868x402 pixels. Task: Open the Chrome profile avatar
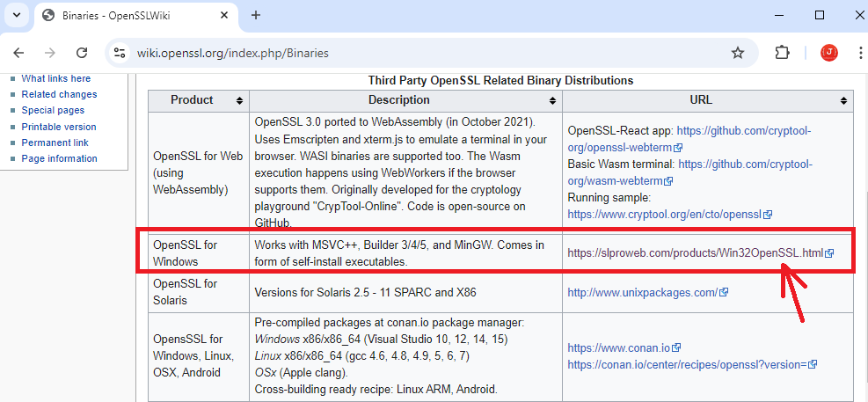click(828, 53)
